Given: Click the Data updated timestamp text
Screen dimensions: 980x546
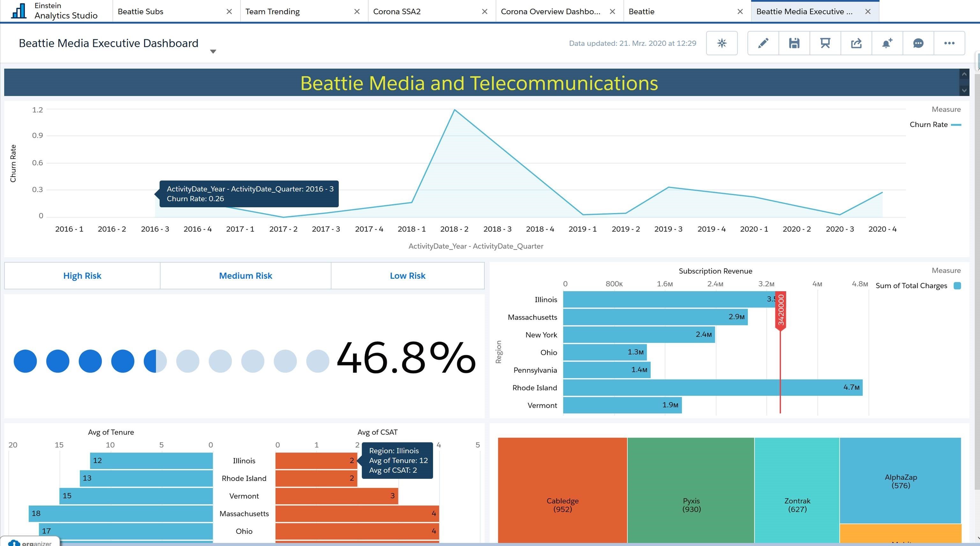Looking at the screenshot, I should (x=632, y=43).
